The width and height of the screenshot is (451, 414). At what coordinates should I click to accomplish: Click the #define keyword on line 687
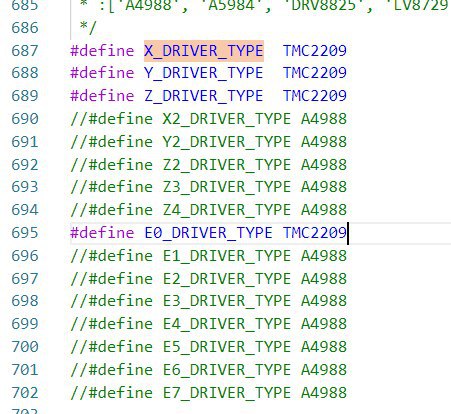(102, 51)
